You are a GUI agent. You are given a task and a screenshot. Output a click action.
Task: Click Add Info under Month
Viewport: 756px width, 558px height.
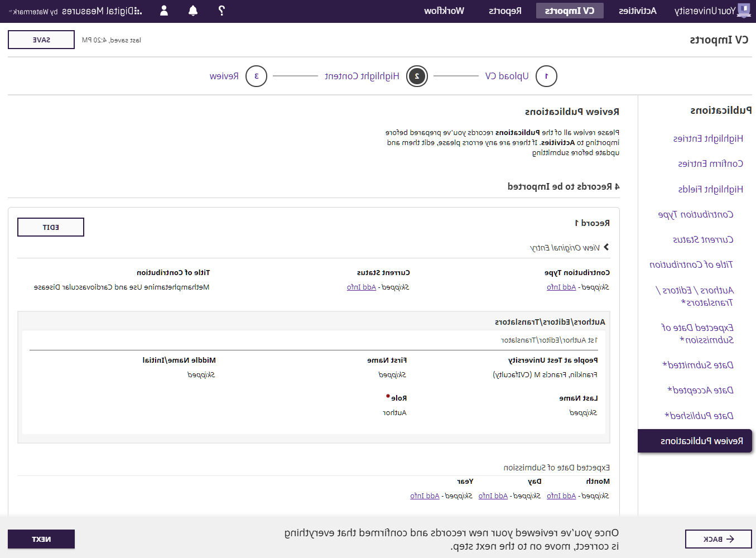[561, 496]
